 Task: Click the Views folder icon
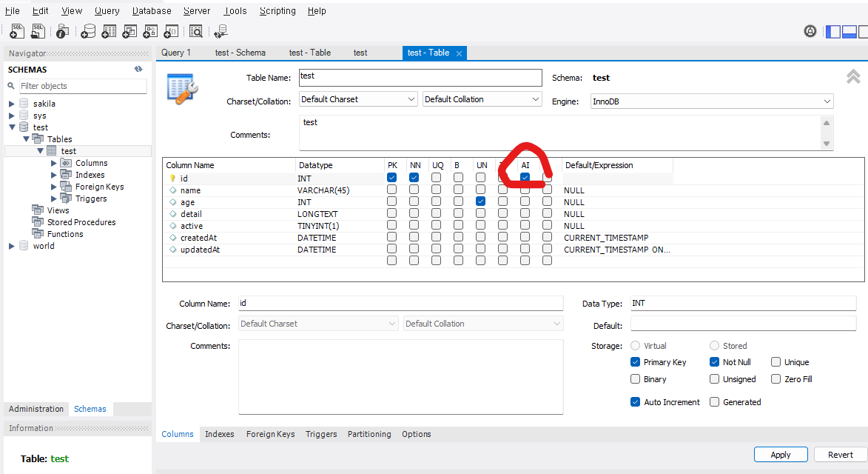(x=38, y=210)
